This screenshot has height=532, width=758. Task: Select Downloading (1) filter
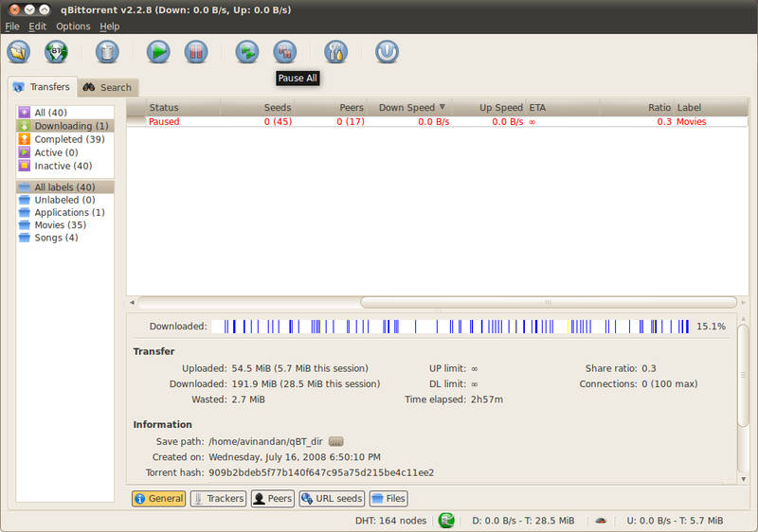pyautogui.click(x=64, y=126)
